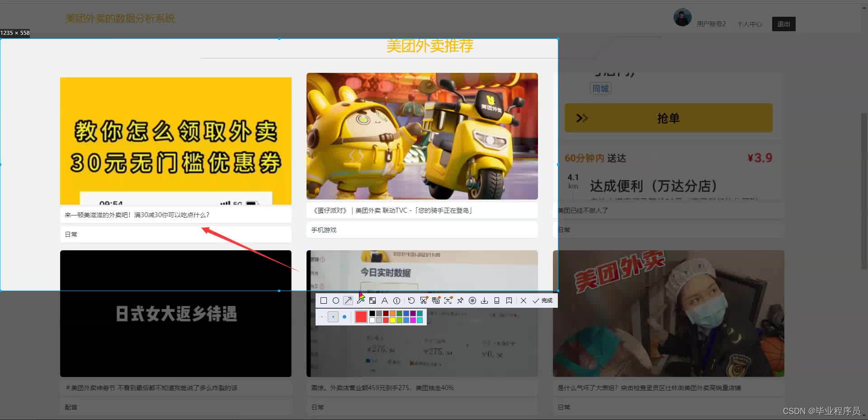Viewport: 868px width, 420px height.
Task: Click title #美团外卖神券节
Action: click(x=151, y=388)
